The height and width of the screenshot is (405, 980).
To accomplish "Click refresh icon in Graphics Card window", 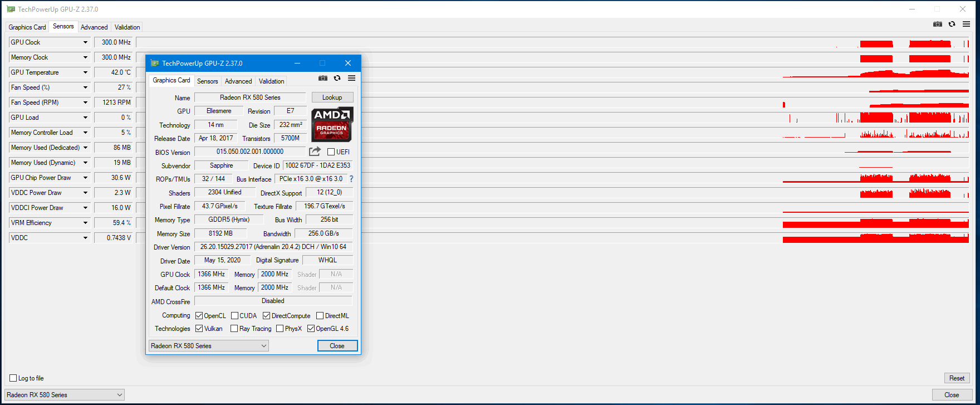I will tap(337, 78).
